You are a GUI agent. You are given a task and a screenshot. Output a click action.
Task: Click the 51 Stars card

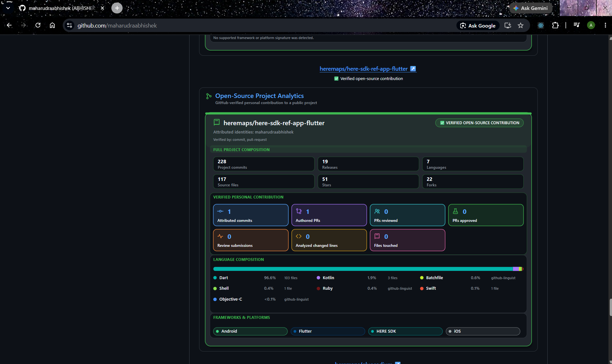(x=368, y=182)
